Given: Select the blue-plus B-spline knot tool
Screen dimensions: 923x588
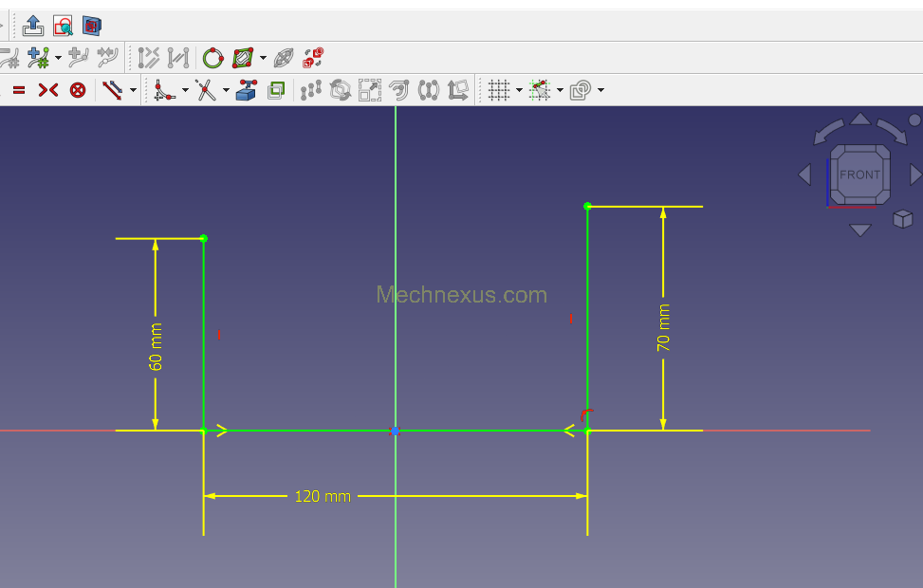Looking at the screenshot, I should click(x=39, y=58).
